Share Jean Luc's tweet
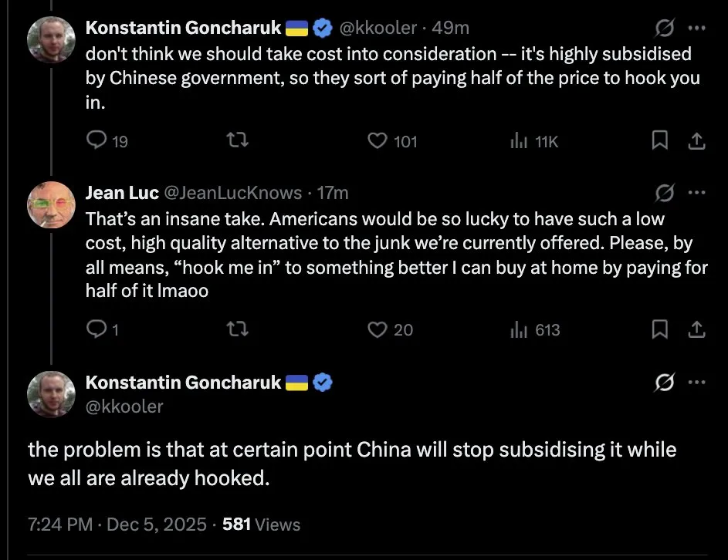The width and height of the screenshot is (728, 560). point(696,329)
